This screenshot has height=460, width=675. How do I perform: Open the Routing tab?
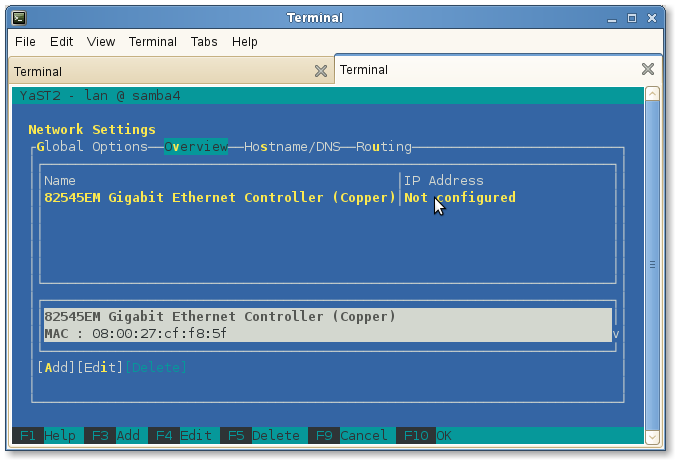384,147
